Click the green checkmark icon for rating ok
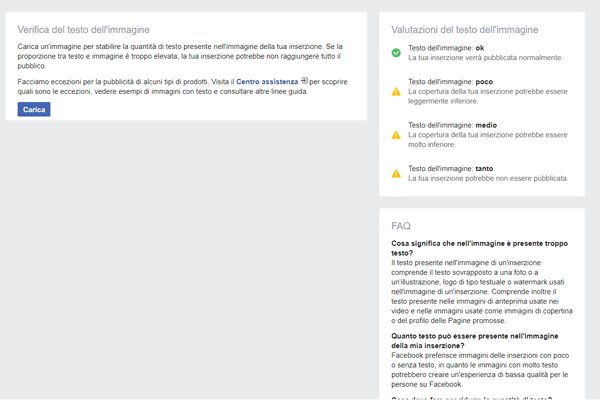600x400 pixels. (396, 52)
